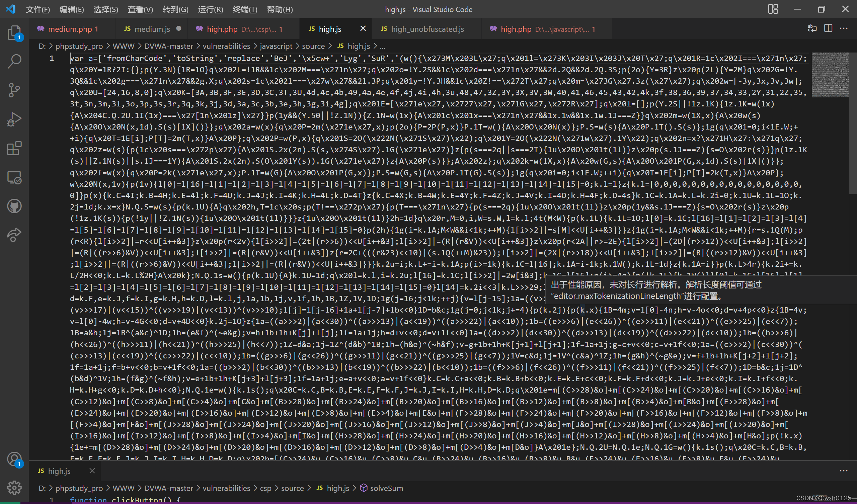Open editor More Actions ellipsis menu
The image size is (857, 504).
tap(843, 28)
